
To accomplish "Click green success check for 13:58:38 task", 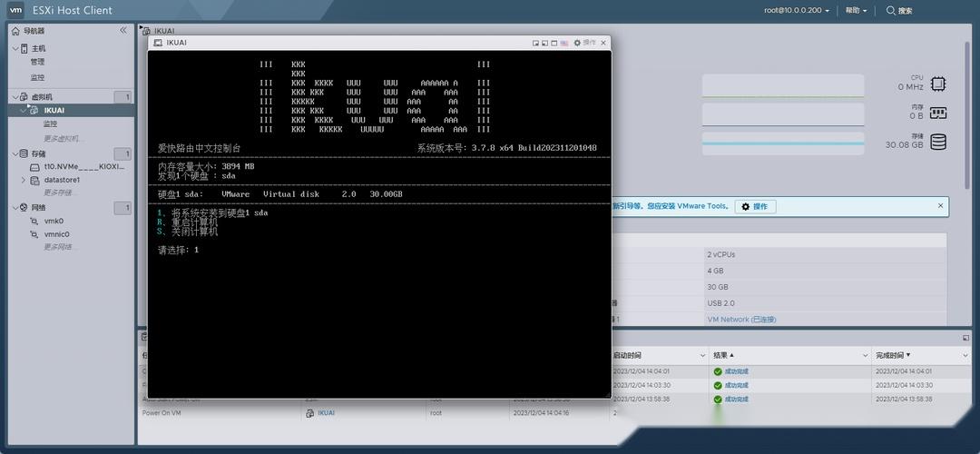I will 718,399.
